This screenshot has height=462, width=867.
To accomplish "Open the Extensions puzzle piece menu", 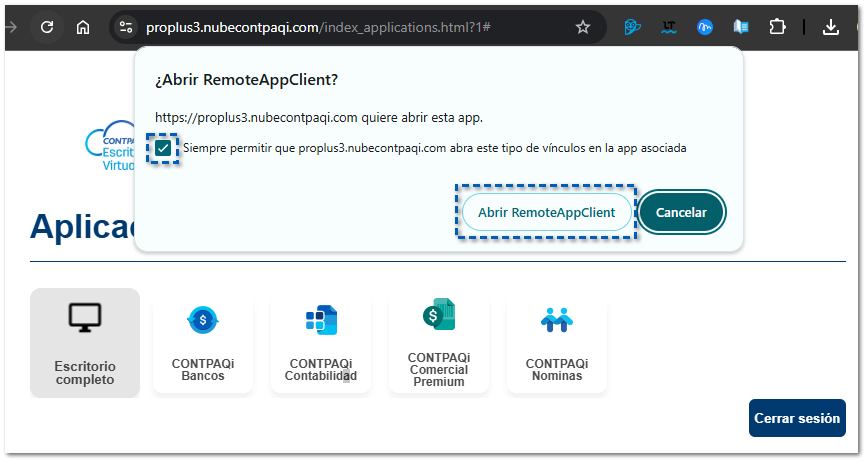I will [x=777, y=27].
